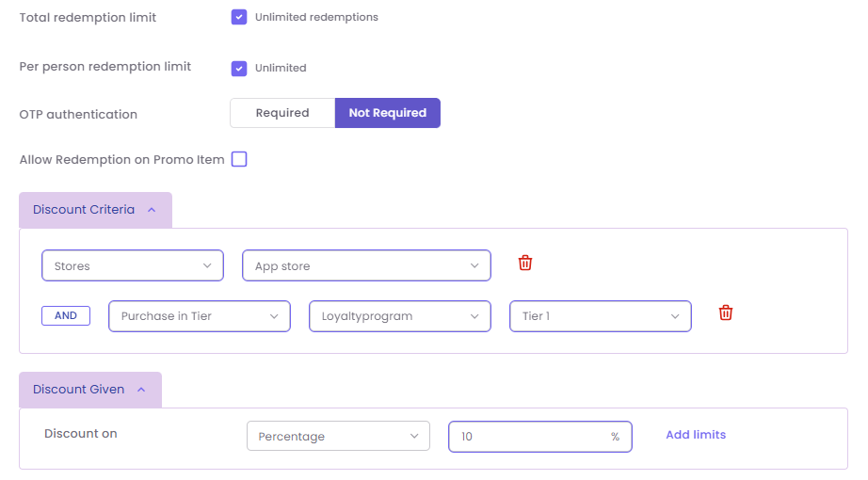
Task: Set OTP authentication to Required
Action: tap(282, 113)
